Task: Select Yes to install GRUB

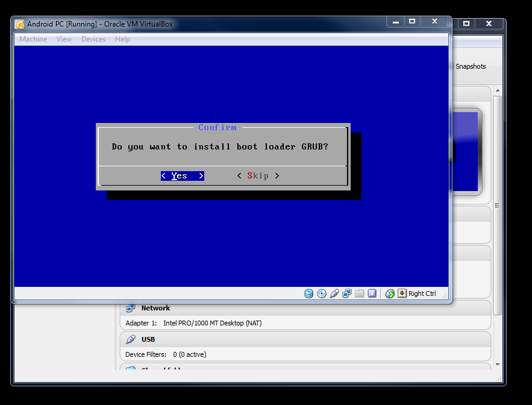Action: pos(183,176)
